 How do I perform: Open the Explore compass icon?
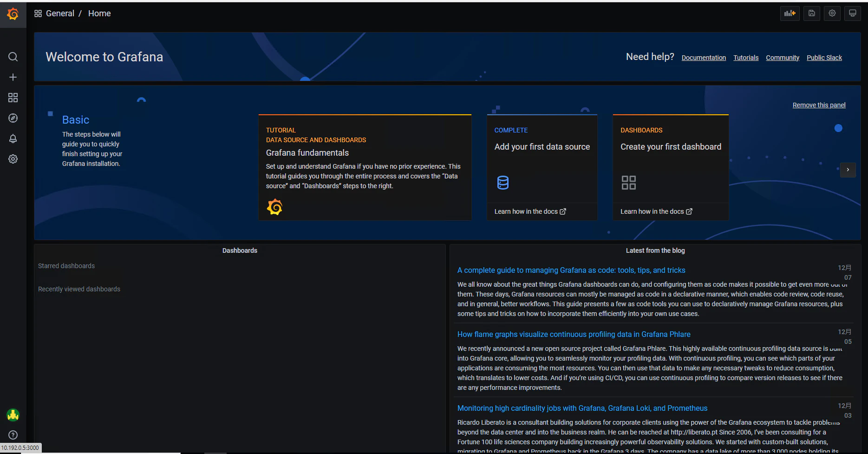point(13,118)
